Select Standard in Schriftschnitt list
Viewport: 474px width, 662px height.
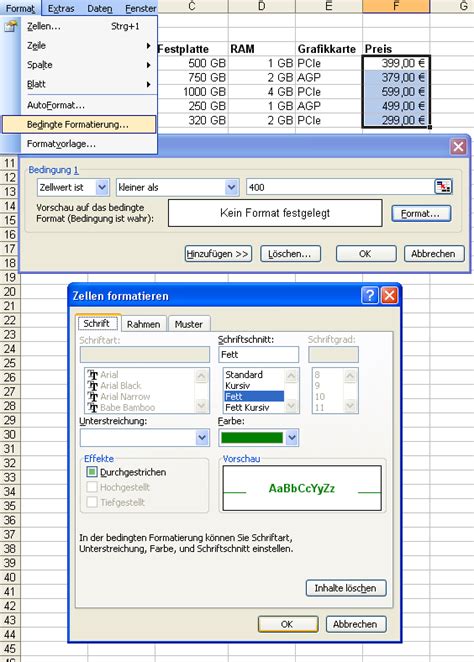click(254, 374)
